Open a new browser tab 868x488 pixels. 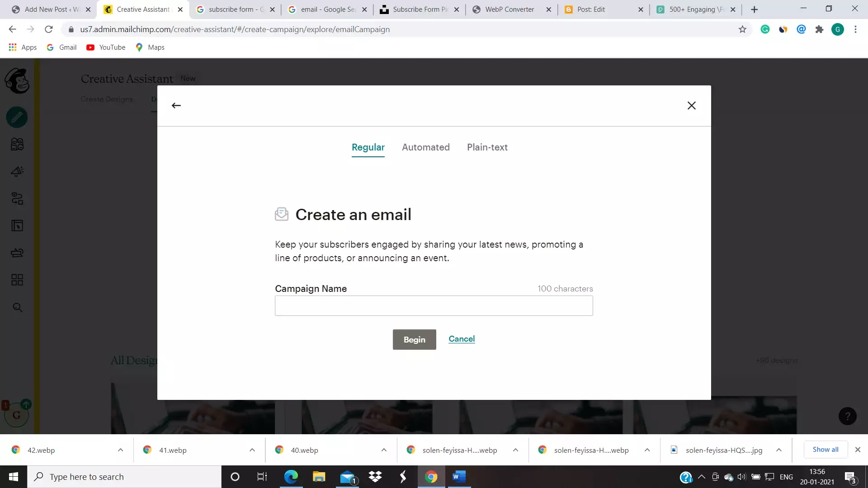(754, 9)
